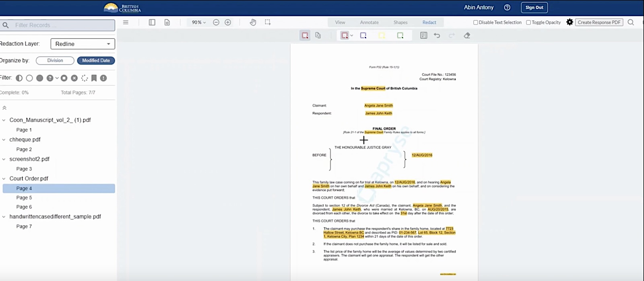This screenshot has height=281, width=644.
Task: Filter by question mark status
Action: click(x=50, y=78)
